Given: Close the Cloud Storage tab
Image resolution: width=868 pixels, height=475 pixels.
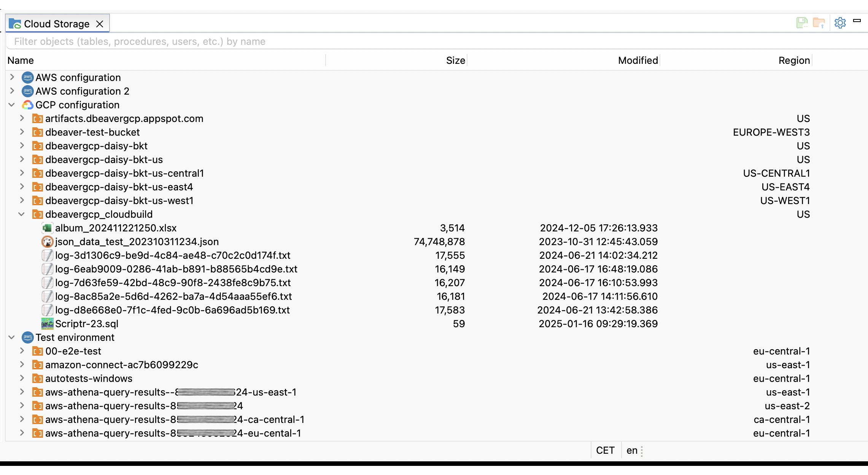Looking at the screenshot, I should point(100,24).
